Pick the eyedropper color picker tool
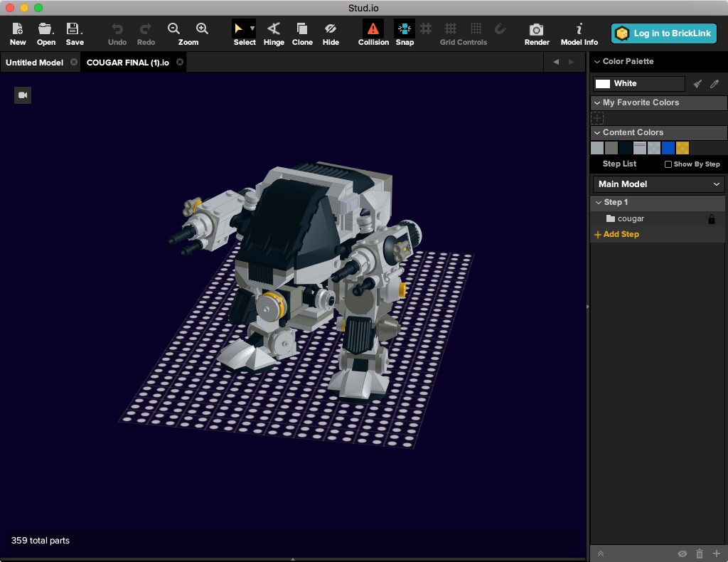This screenshot has height=562, width=728. pyautogui.click(x=714, y=84)
